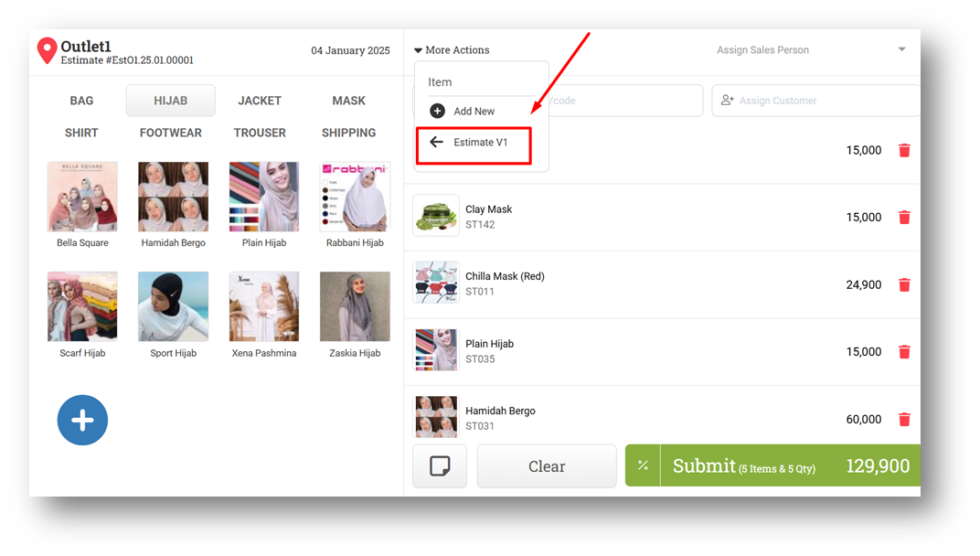The image size is (980, 556).
Task: Select the MASK category tab
Action: 348,101
